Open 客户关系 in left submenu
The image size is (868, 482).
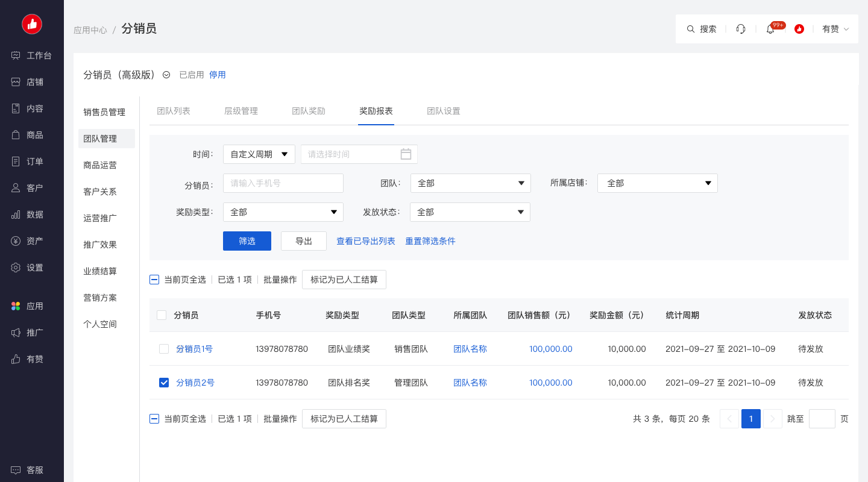click(100, 192)
